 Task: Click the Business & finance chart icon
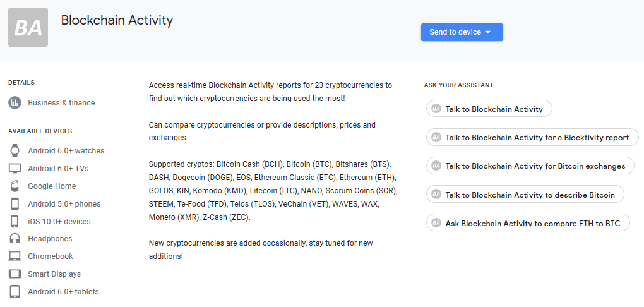15,103
